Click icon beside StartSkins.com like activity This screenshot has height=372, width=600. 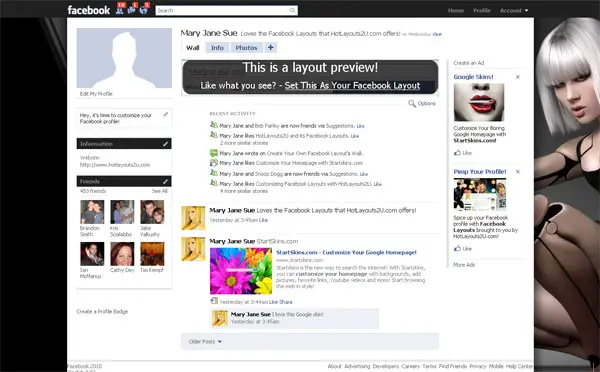(x=214, y=163)
